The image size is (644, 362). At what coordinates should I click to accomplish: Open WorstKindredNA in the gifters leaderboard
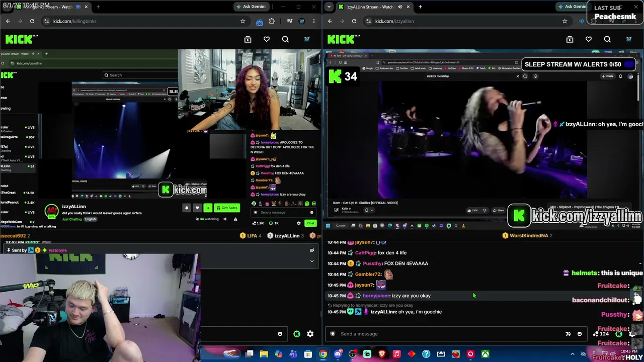(528, 235)
